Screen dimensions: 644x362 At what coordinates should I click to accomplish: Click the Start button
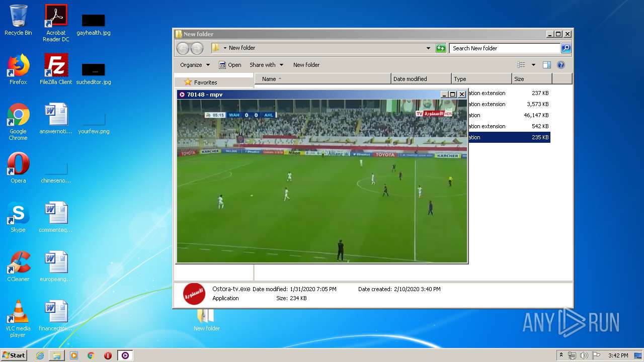point(14,355)
